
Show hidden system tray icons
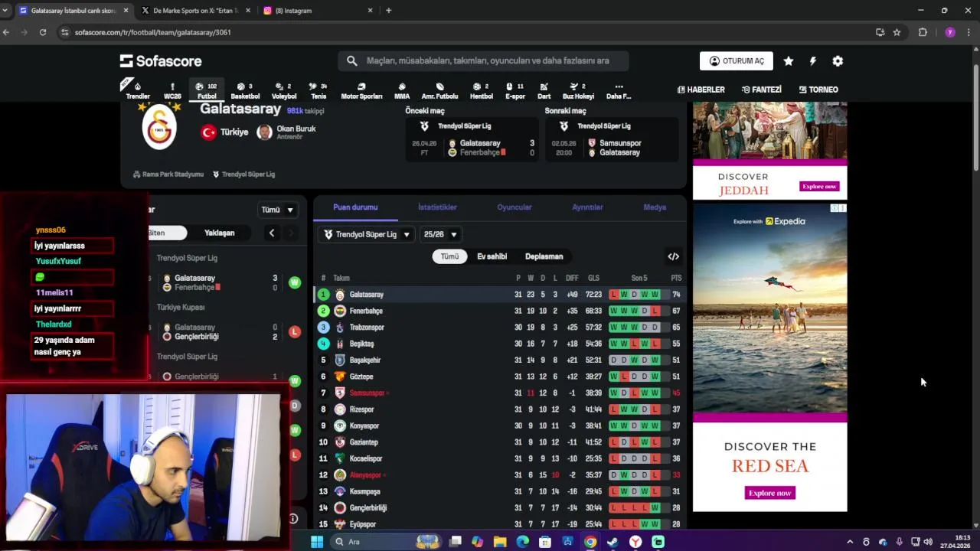[849, 542]
